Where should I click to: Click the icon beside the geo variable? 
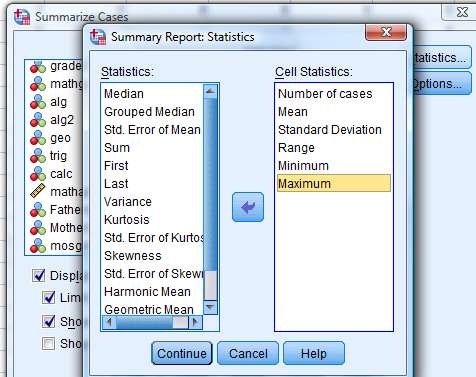click(38, 138)
